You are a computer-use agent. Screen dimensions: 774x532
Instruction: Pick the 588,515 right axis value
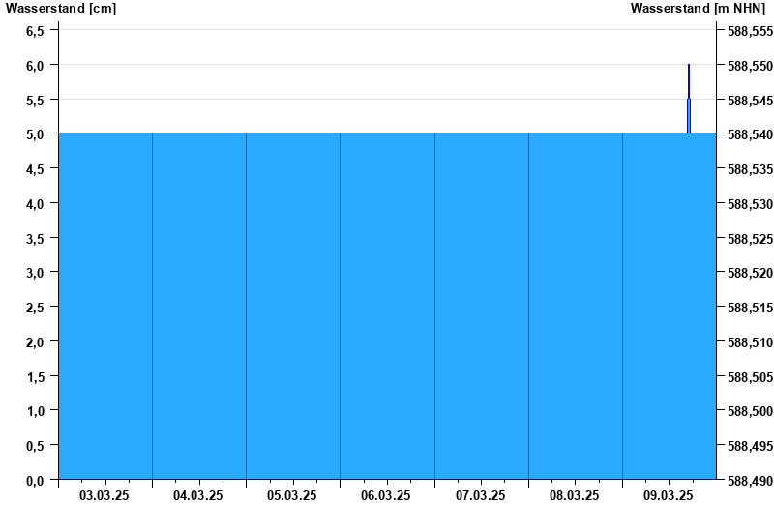pos(750,308)
